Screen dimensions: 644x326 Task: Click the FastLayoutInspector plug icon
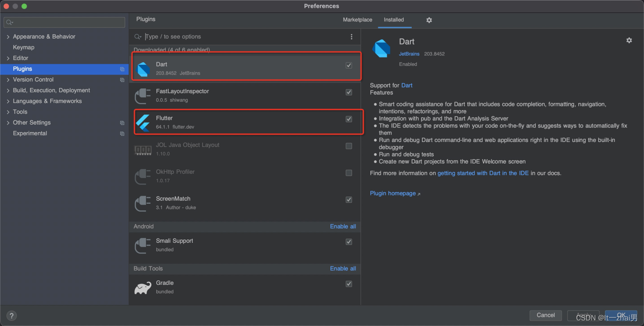(x=143, y=96)
